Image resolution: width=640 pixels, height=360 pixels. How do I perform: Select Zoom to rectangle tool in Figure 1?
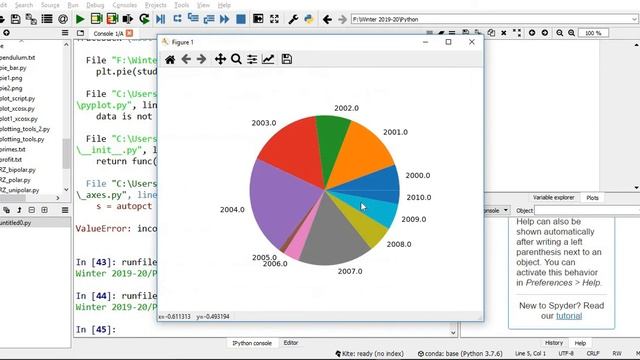tap(236, 59)
